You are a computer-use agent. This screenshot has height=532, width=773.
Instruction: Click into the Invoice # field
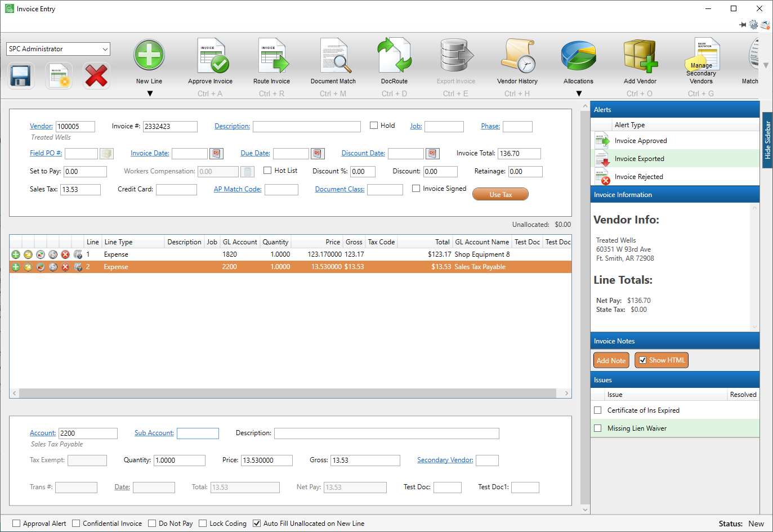pos(170,127)
